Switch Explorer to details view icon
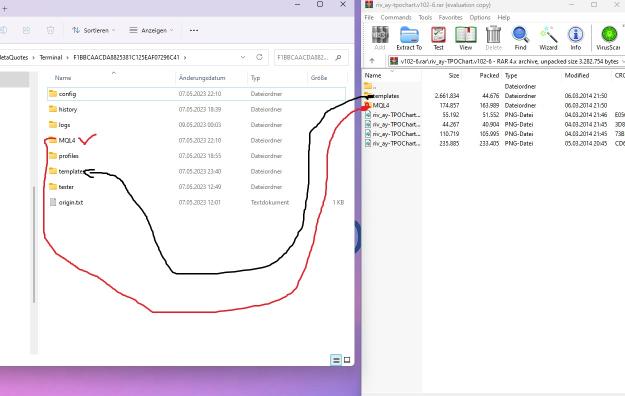Viewport: 625px width, 396px height. (x=336, y=360)
